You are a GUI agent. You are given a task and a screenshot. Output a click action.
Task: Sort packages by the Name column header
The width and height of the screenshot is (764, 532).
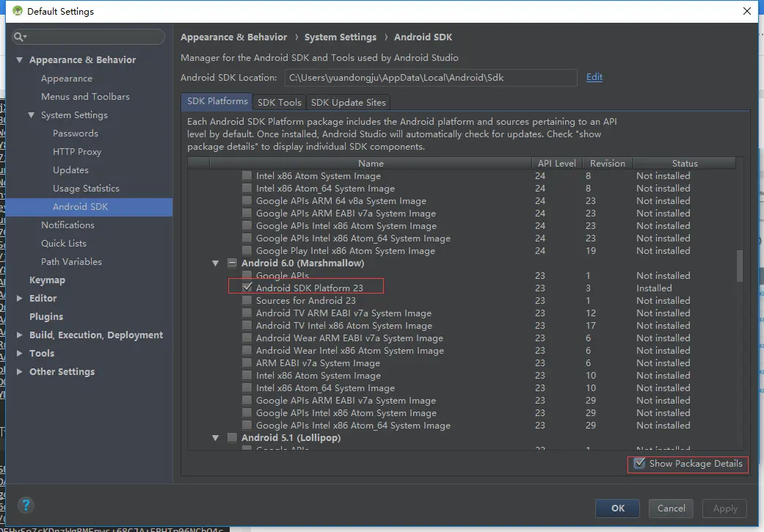[371, 163]
